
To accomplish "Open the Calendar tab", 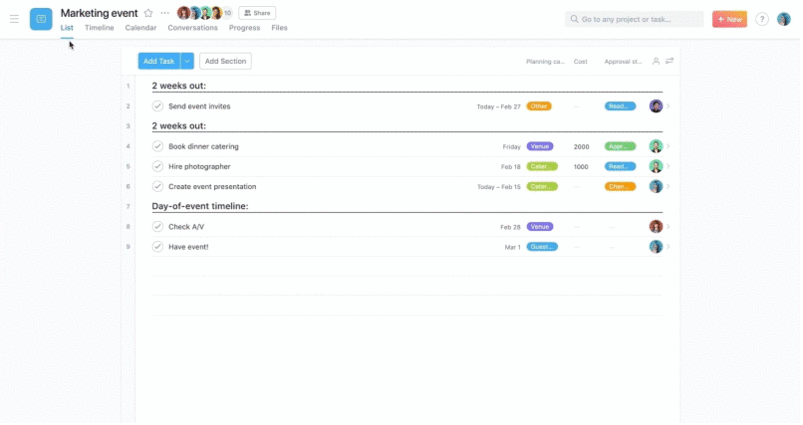I will pos(140,28).
